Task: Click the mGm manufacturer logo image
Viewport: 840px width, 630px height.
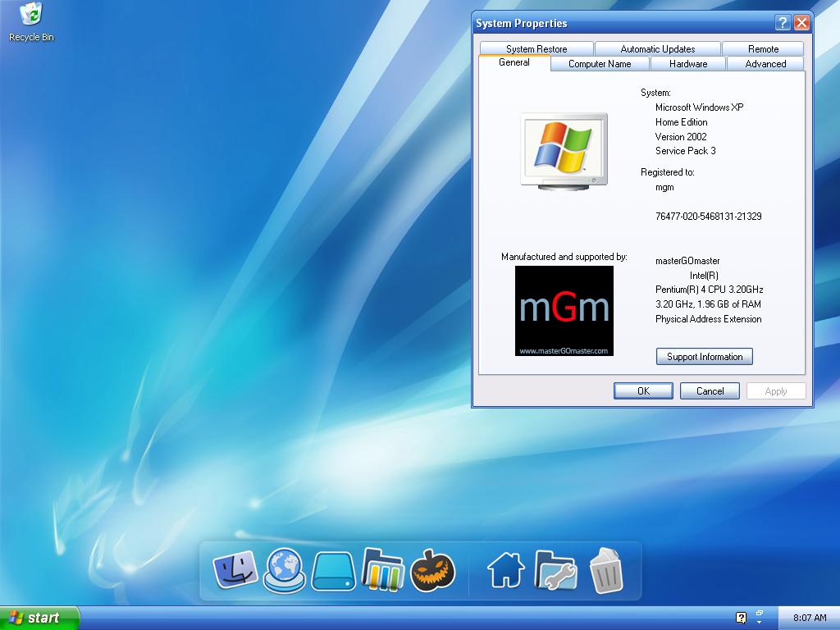Action: pos(564,311)
